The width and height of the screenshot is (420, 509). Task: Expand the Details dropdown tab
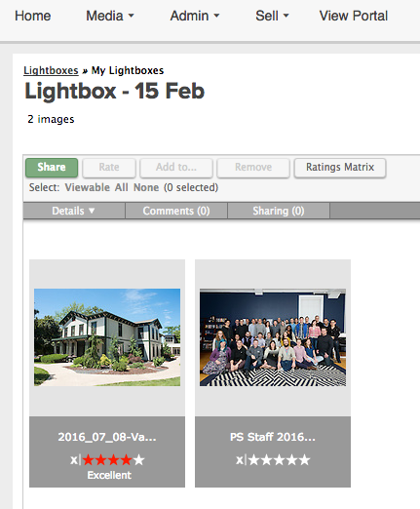[x=74, y=211]
